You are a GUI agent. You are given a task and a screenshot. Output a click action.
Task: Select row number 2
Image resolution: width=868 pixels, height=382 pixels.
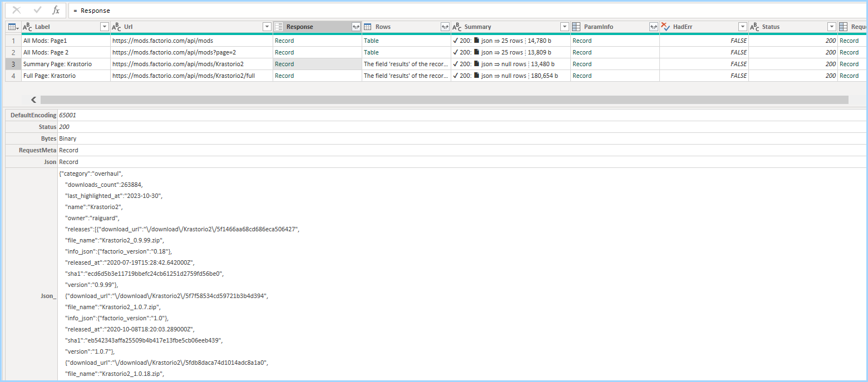[13, 52]
